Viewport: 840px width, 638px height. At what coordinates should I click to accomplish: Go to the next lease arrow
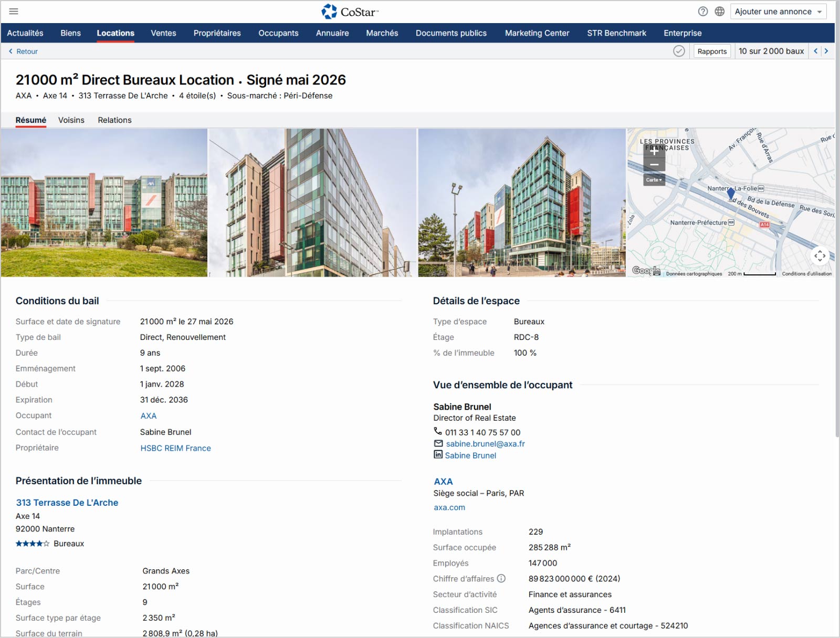coord(826,51)
